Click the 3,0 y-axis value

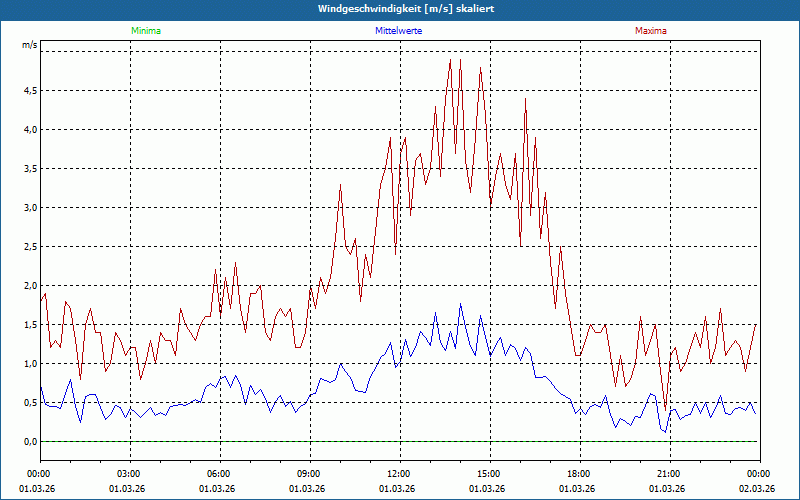[x=31, y=208]
